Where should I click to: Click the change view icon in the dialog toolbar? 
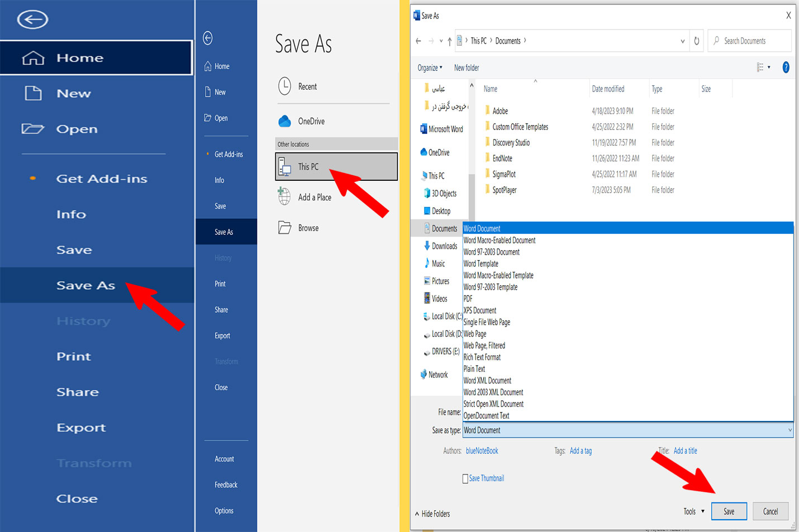[x=760, y=68]
